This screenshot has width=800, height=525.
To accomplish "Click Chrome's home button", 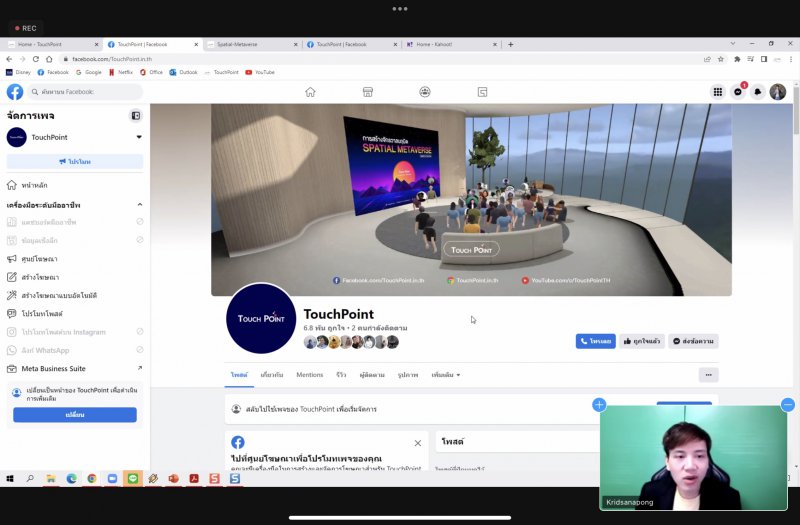I will (x=49, y=59).
